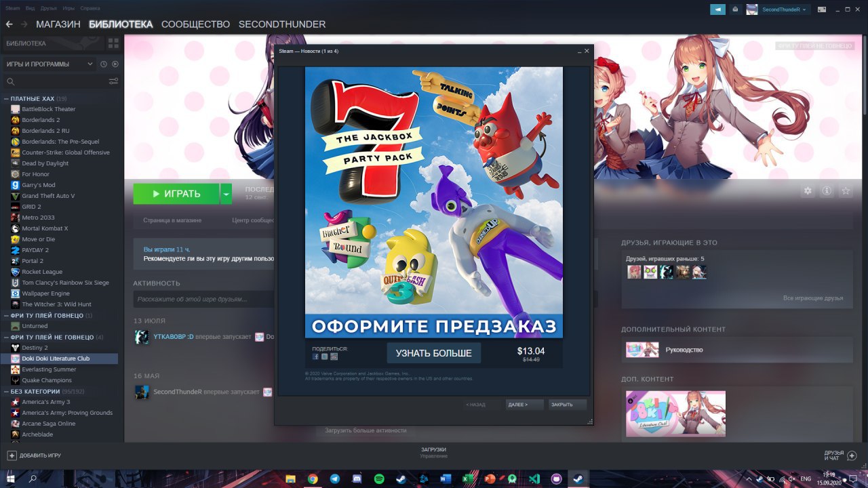
Task: Click the ready-to-play filter icon
Action: (115, 64)
